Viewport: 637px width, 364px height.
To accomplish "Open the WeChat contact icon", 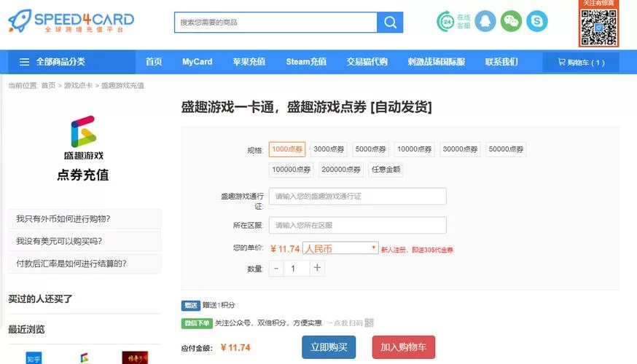I will click(511, 21).
